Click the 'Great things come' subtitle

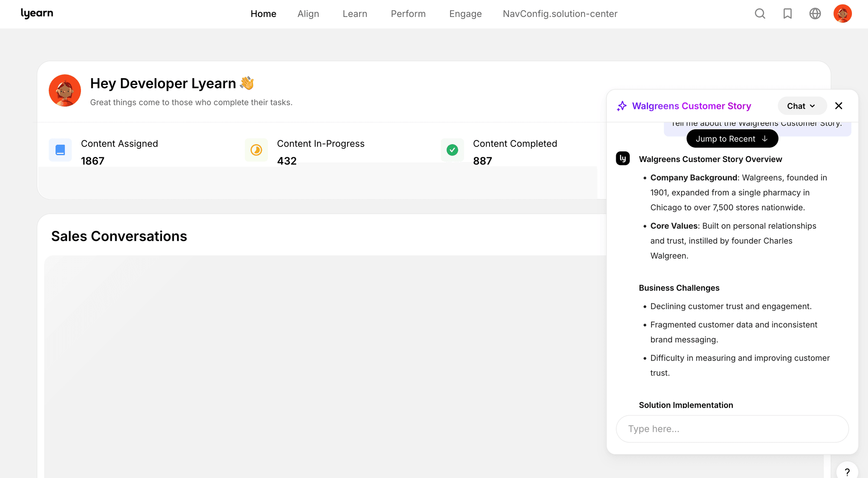[191, 102]
